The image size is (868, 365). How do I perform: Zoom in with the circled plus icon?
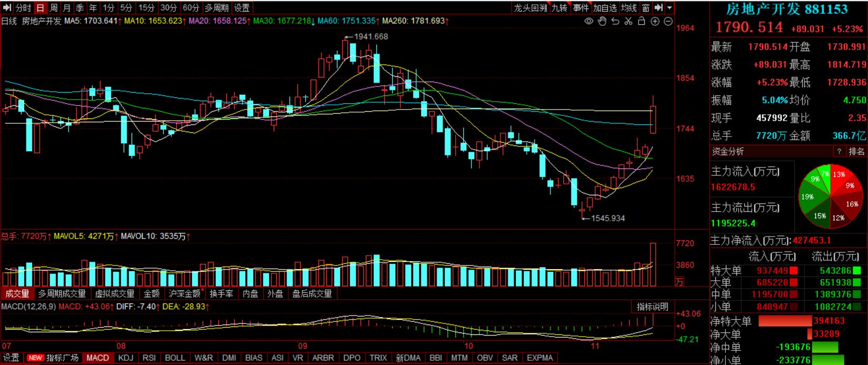coord(655,21)
